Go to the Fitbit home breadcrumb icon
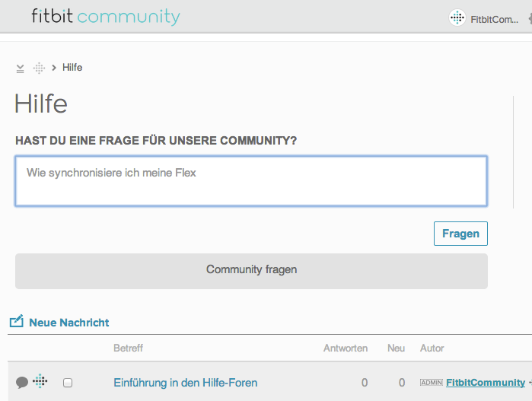 click(39, 68)
